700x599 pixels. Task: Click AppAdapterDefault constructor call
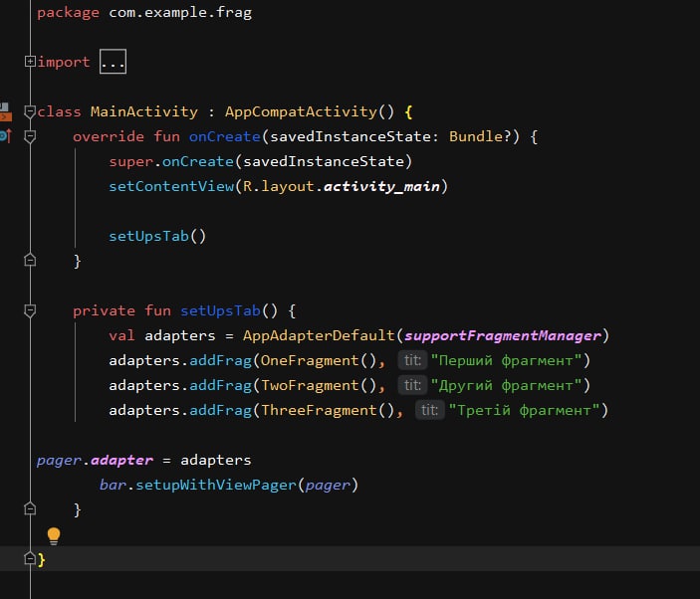click(x=319, y=335)
